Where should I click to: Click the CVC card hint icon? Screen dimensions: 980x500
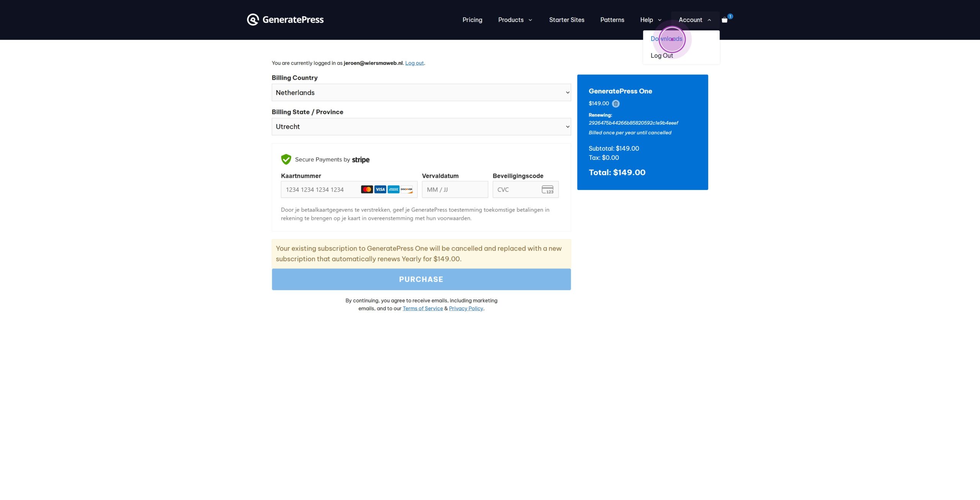point(547,189)
